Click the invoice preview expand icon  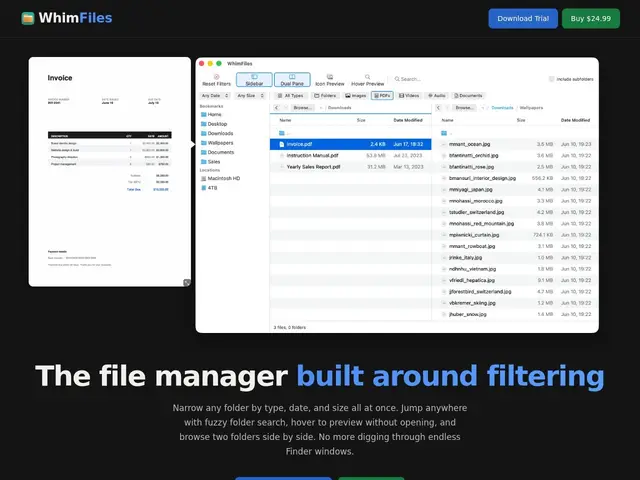coord(187,282)
